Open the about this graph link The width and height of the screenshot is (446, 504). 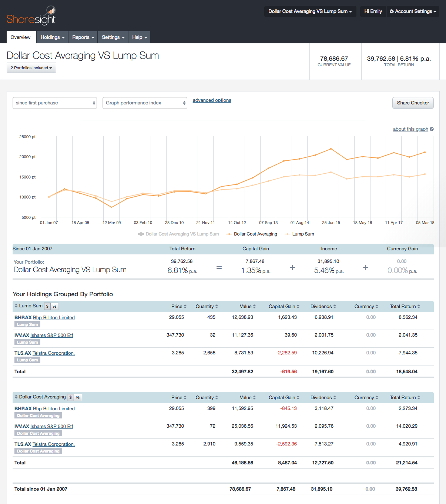[410, 129]
